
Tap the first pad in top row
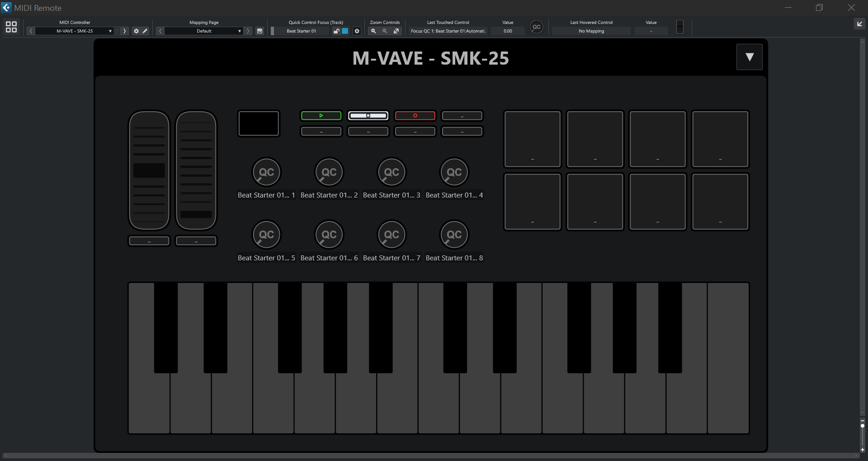coord(533,139)
